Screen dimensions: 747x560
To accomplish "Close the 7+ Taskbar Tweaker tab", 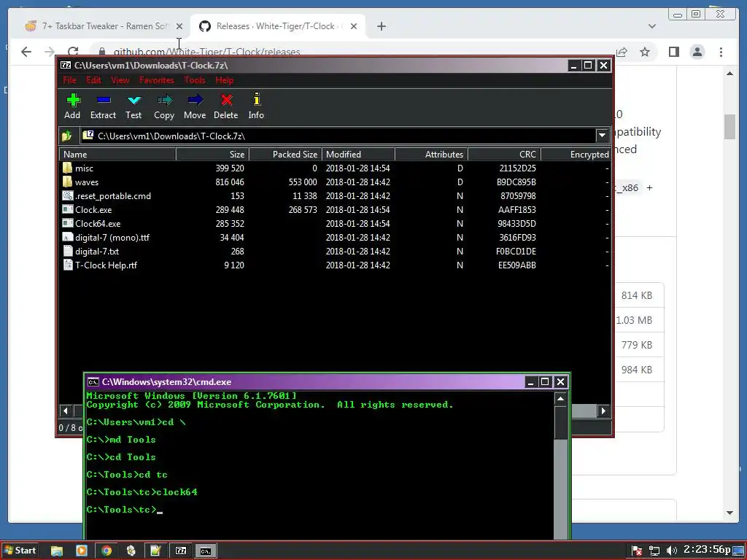I will [x=179, y=26].
